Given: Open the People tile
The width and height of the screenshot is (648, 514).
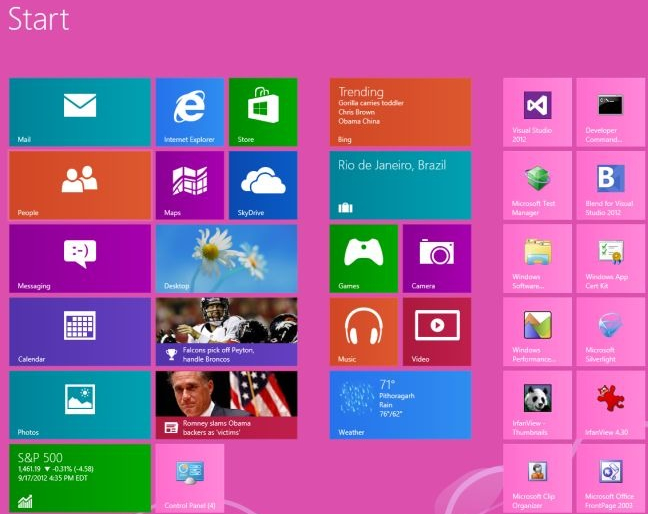Looking at the screenshot, I should pos(80,185).
